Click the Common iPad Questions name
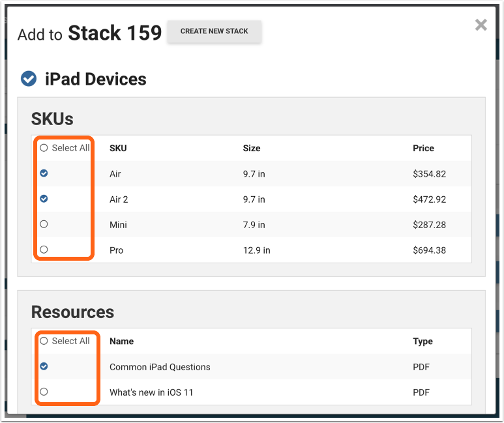Screen dimensions: 504x423 point(160,367)
